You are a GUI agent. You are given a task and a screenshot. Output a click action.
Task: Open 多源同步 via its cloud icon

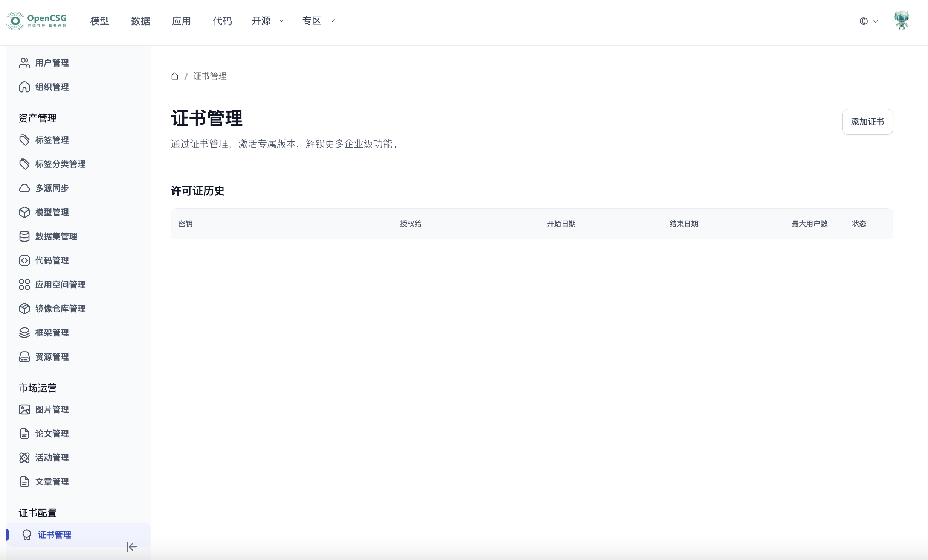(x=24, y=188)
